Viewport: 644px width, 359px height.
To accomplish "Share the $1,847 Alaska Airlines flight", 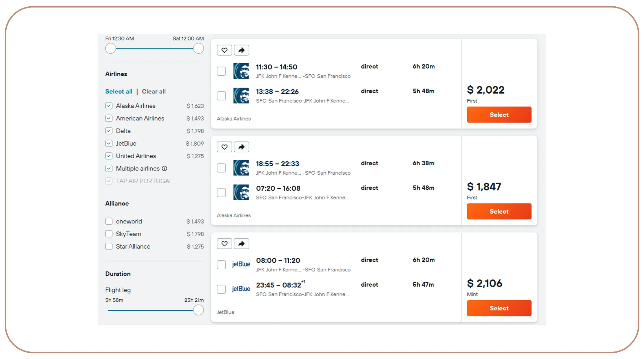I will 241,147.
